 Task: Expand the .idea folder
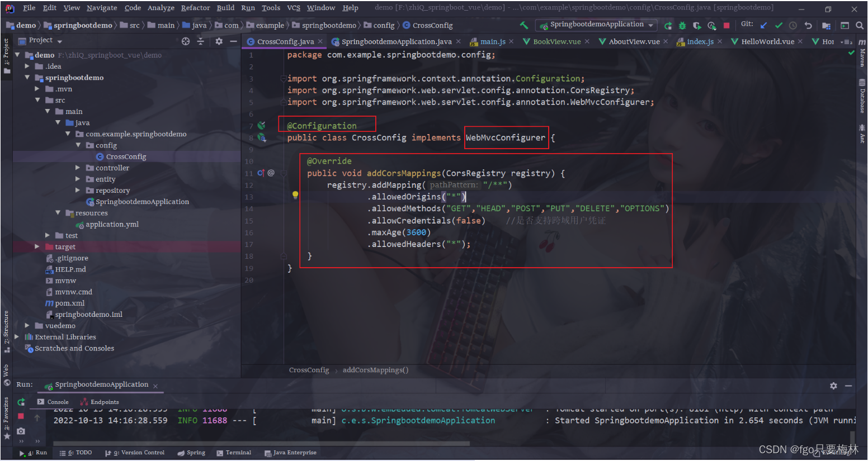tap(27, 66)
